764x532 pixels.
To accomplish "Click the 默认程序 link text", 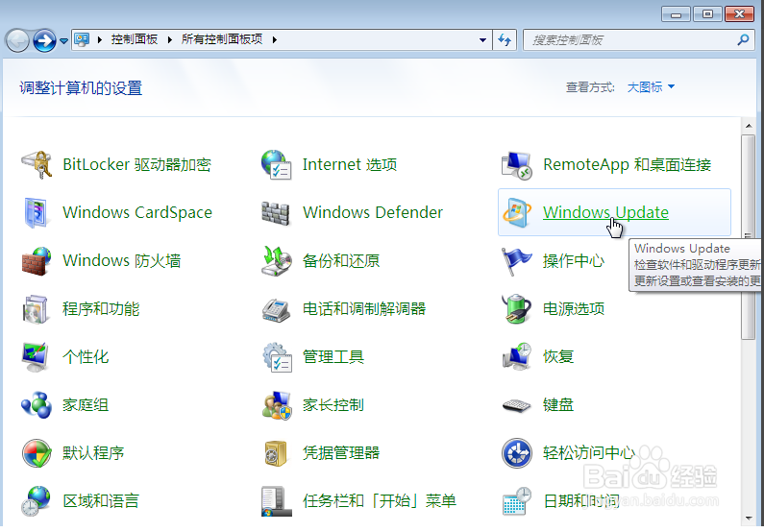I will pyautogui.click(x=93, y=453).
